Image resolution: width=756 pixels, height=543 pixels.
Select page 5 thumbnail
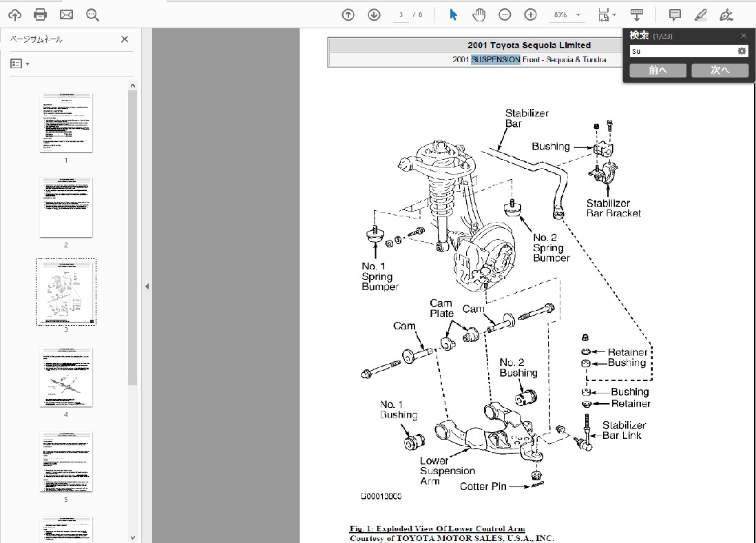(66, 462)
